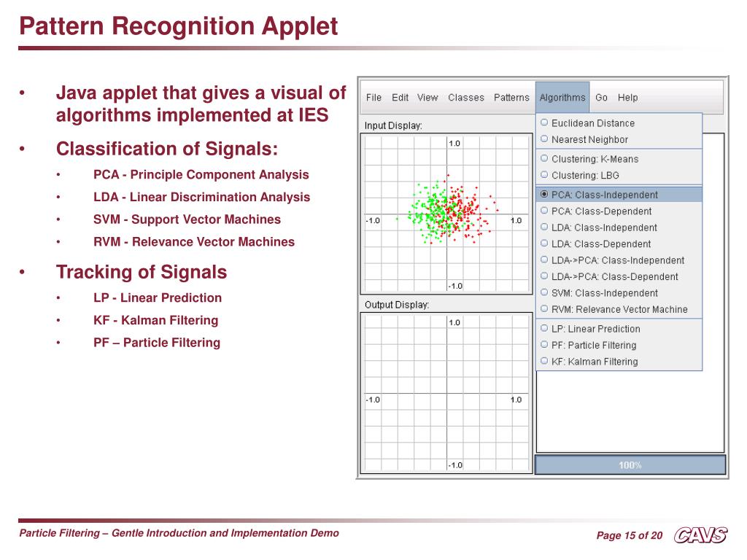This screenshot has height=560, width=747.
Task: Click 'PCA - Principle Component Analysis' bullet
Action: [201, 175]
